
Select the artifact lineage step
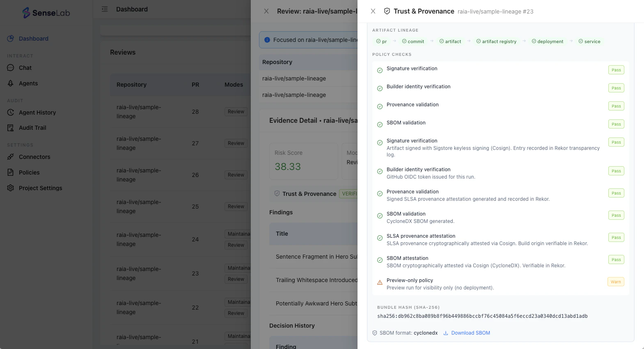[x=450, y=41]
